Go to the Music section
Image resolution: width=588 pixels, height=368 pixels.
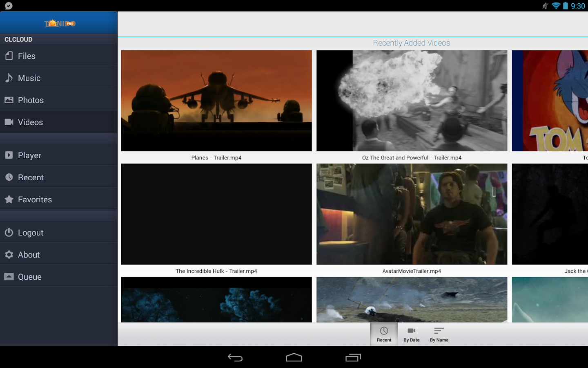click(x=59, y=78)
